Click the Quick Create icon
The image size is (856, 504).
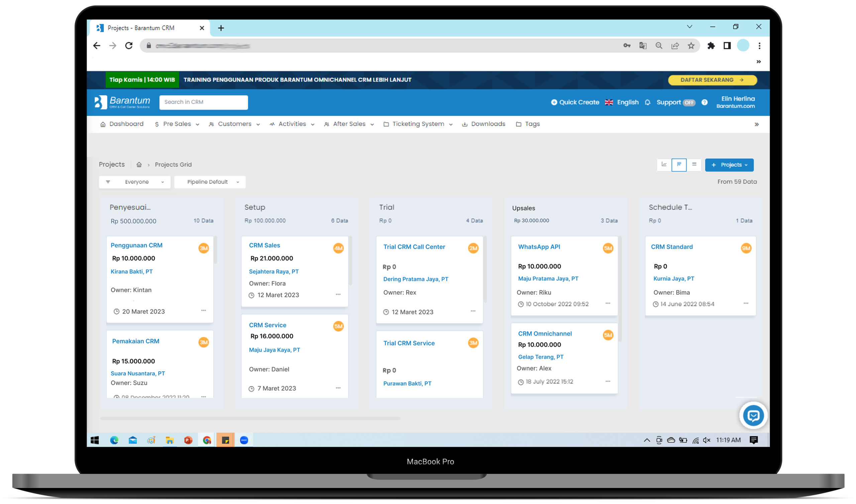tap(553, 102)
